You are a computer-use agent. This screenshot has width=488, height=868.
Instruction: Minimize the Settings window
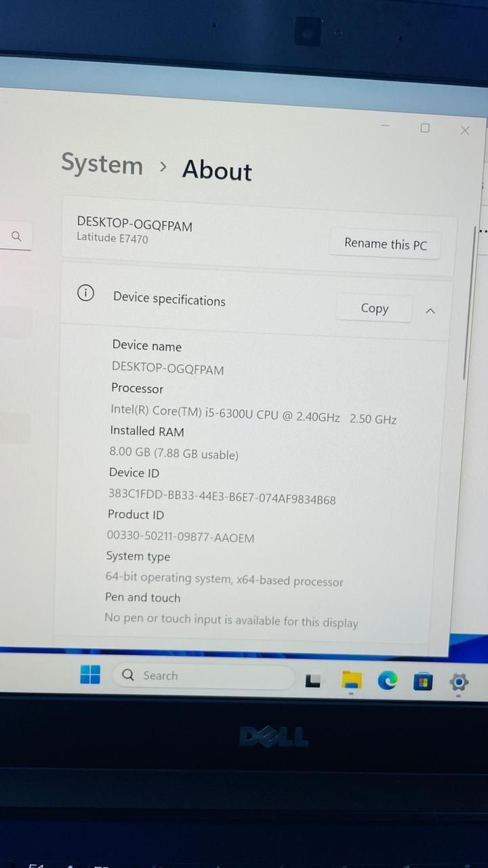pos(385,126)
